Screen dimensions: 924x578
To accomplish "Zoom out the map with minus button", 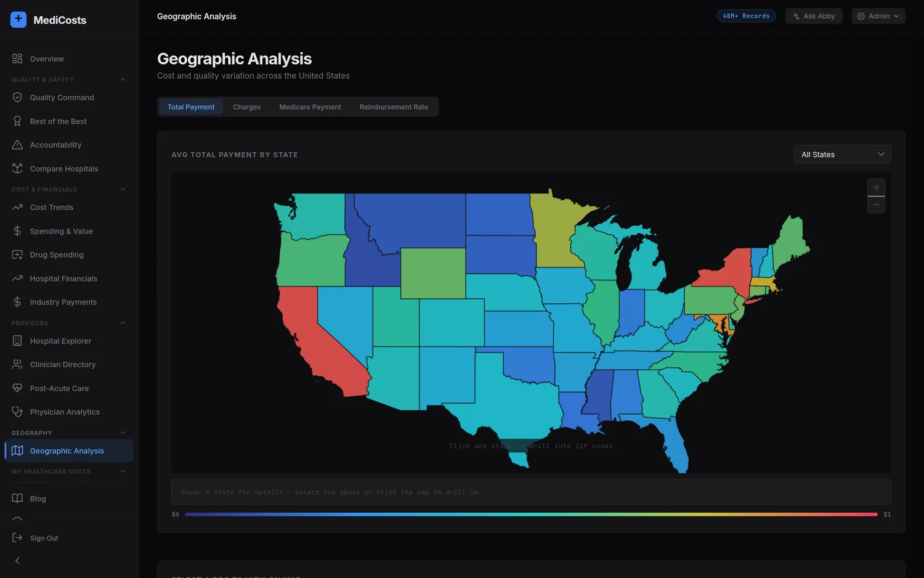I will (876, 205).
